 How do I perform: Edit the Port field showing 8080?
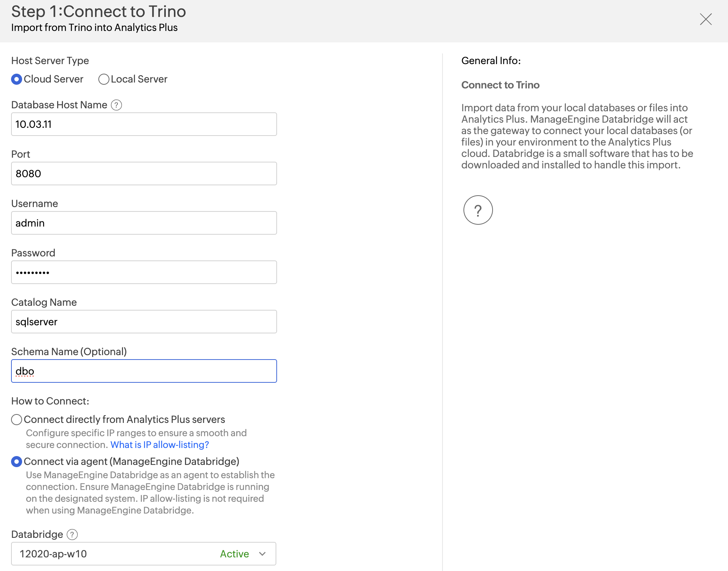144,174
